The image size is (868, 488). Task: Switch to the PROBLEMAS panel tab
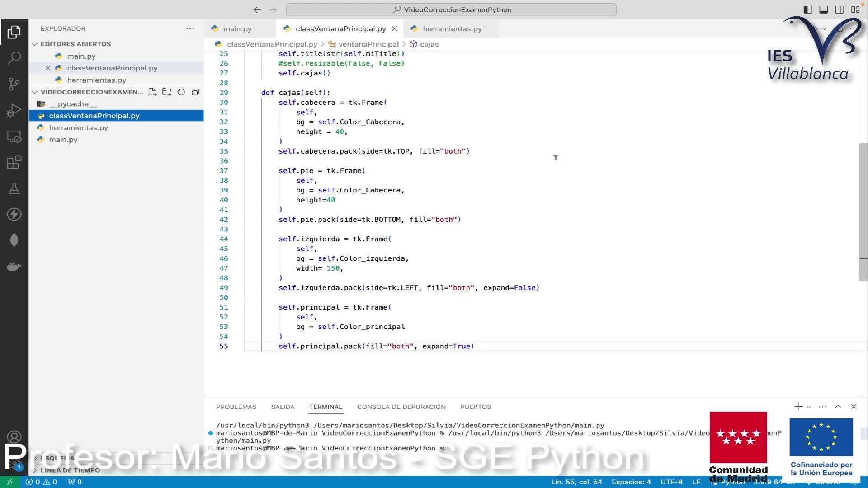(236, 407)
